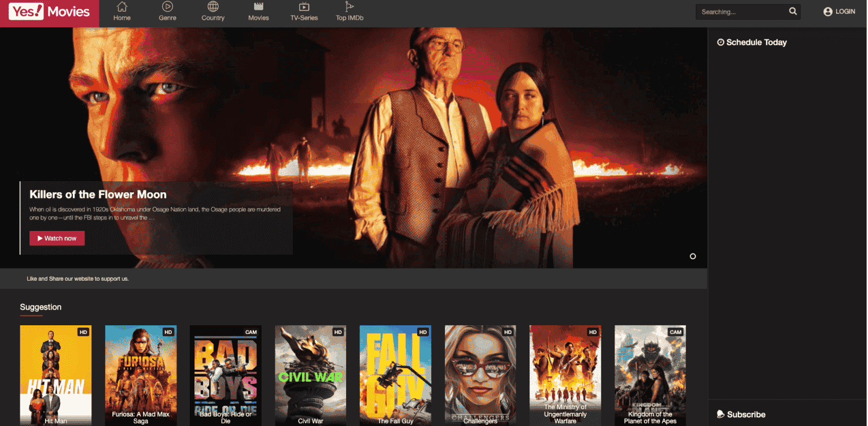Image resolution: width=868 pixels, height=426 pixels.
Task: Click the Movies clapperboard icon
Action: click(x=258, y=7)
